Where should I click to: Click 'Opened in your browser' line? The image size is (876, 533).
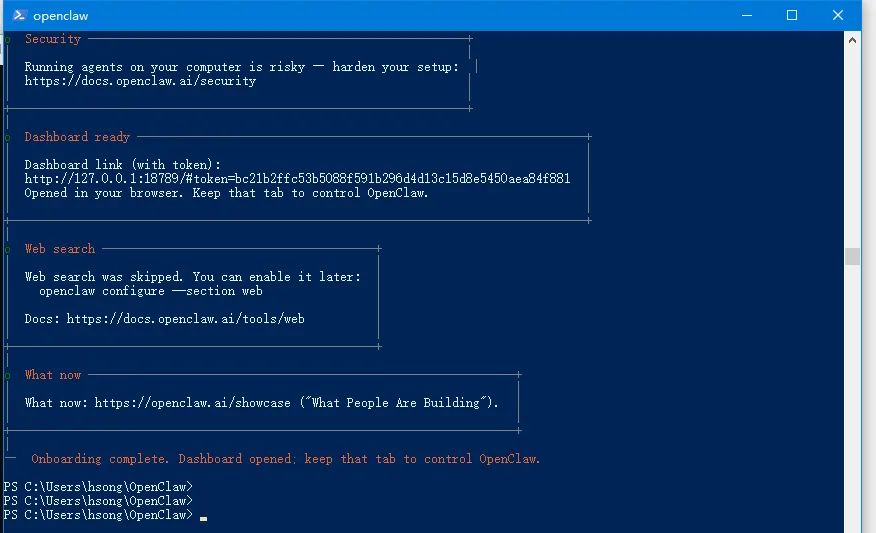pos(226,193)
